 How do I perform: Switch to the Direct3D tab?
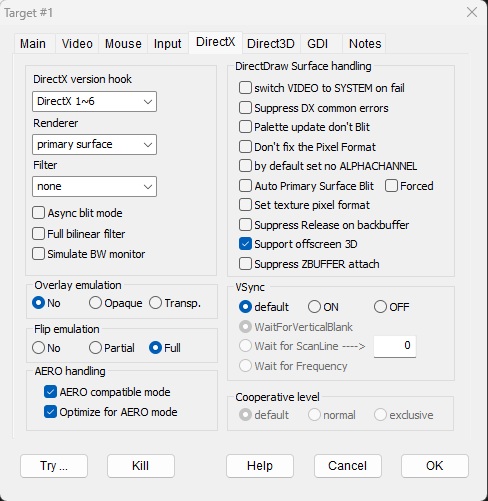click(x=271, y=44)
